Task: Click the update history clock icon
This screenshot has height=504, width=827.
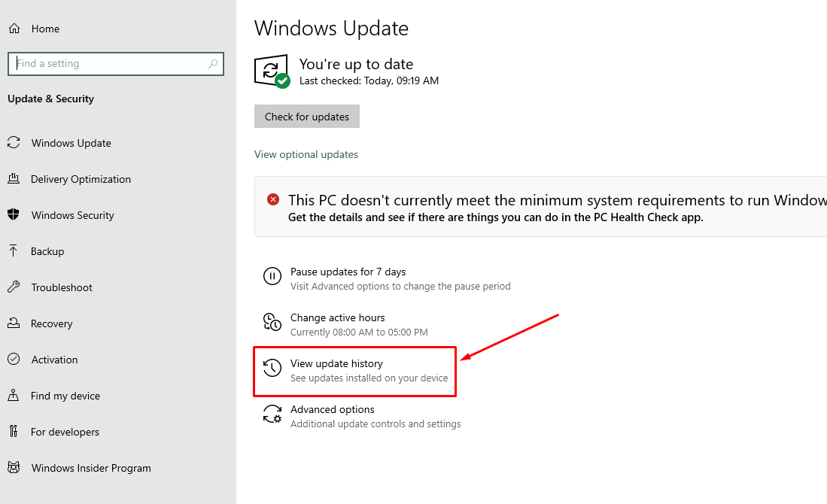Action: (x=272, y=367)
